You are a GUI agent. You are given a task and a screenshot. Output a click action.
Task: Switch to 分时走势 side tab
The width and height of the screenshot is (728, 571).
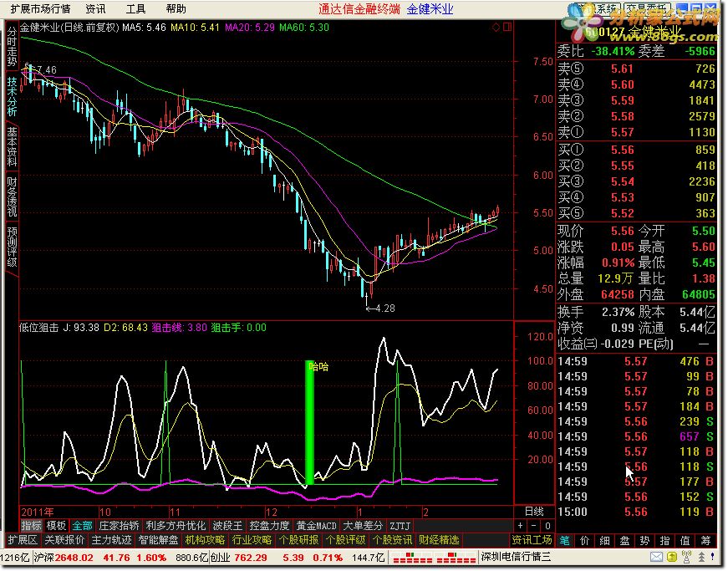[12, 47]
